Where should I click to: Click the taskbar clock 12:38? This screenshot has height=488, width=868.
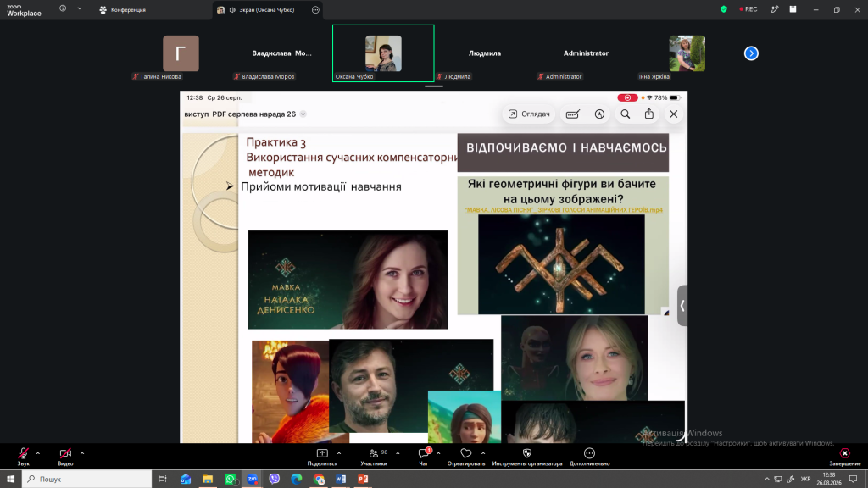pos(829,480)
